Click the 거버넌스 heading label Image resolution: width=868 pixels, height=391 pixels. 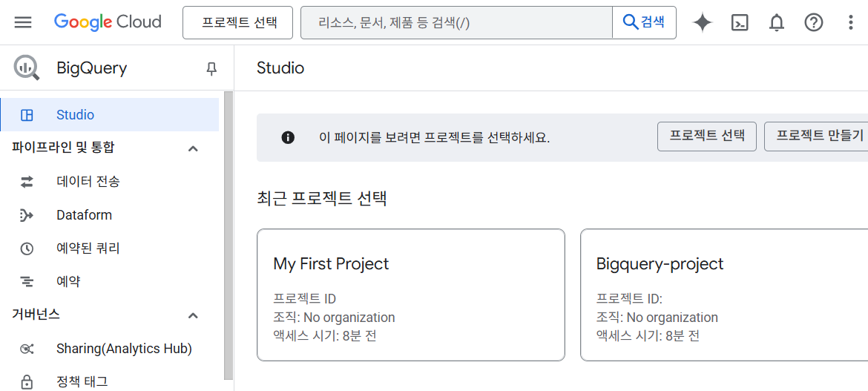point(36,315)
